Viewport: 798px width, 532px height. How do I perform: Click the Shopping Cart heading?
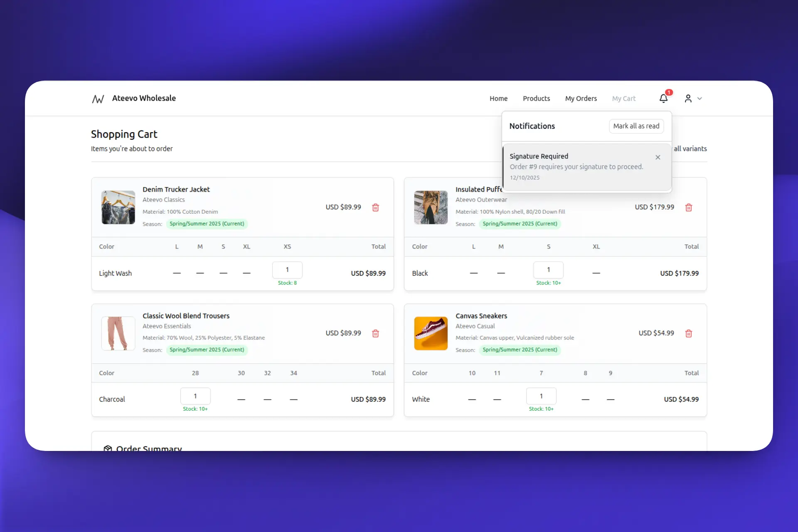pyautogui.click(x=124, y=134)
